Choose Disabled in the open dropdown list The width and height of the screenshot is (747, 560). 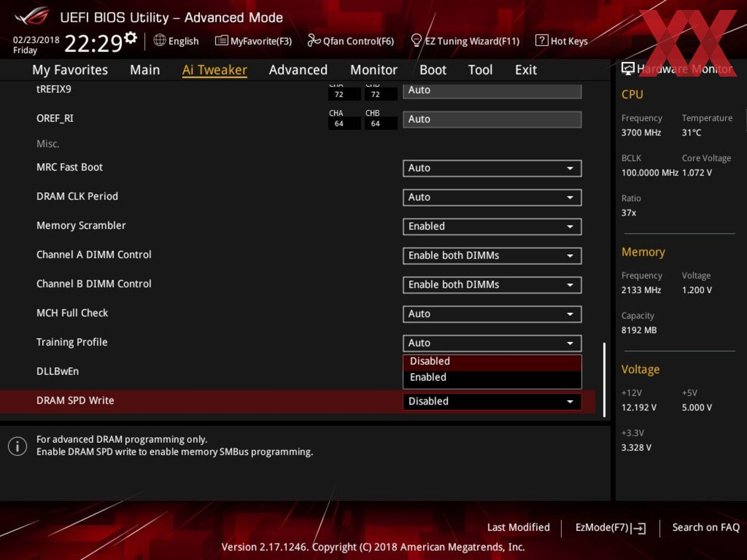click(492, 361)
